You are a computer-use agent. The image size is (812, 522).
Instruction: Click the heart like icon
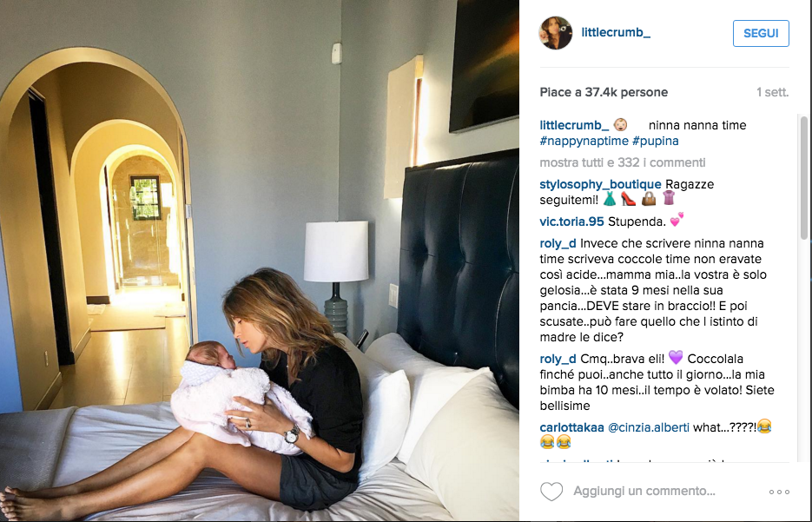point(551,491)
